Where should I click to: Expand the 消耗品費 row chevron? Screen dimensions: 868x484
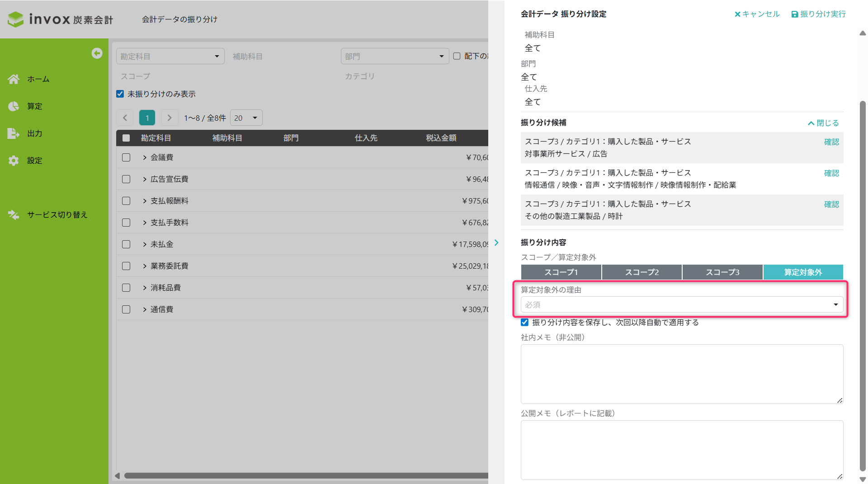145,288
